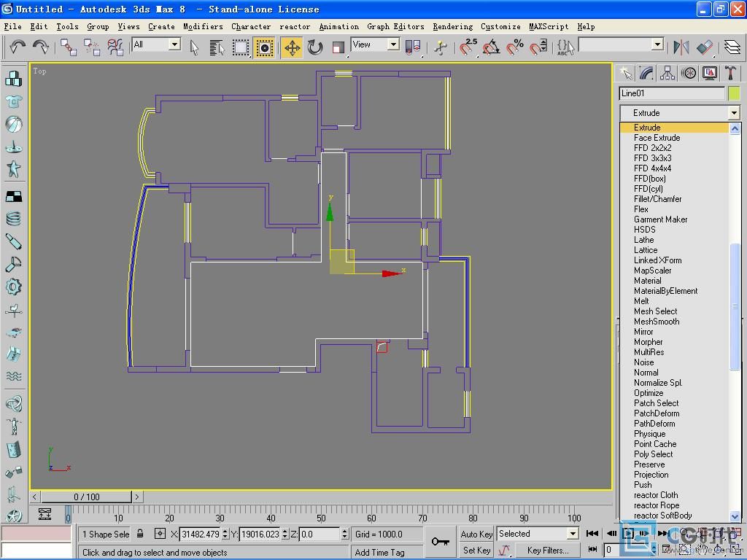Choose Lathe from the modifier list
The height and width of the screenshot is (560, 747).
coord(643,240)
